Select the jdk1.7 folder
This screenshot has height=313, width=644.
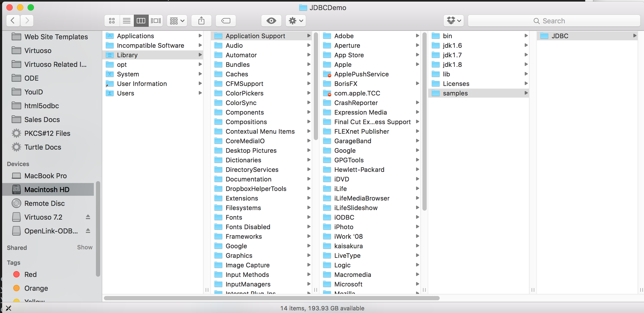(479, 55)
